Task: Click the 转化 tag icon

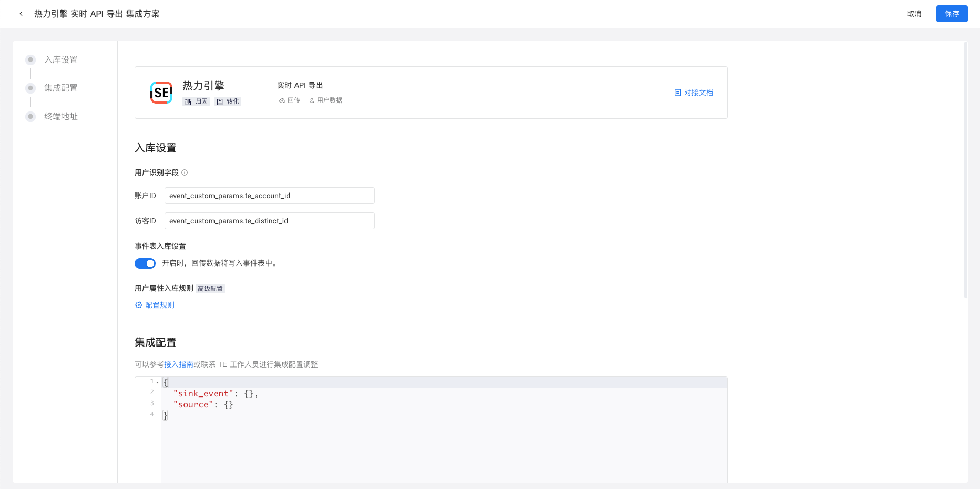Action: (220, 102)
